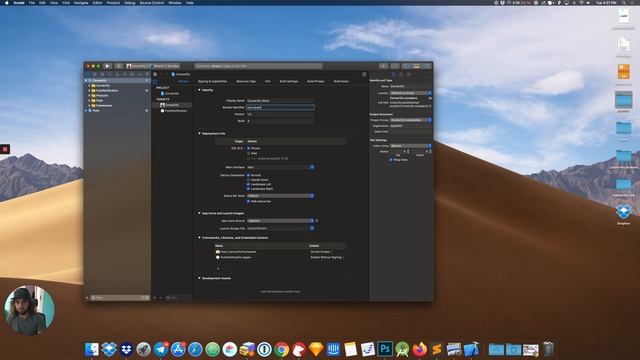This screenshot has height=360, width=640.
Task: Toggle the targets list sidebar icon
Action: [155, 81]
